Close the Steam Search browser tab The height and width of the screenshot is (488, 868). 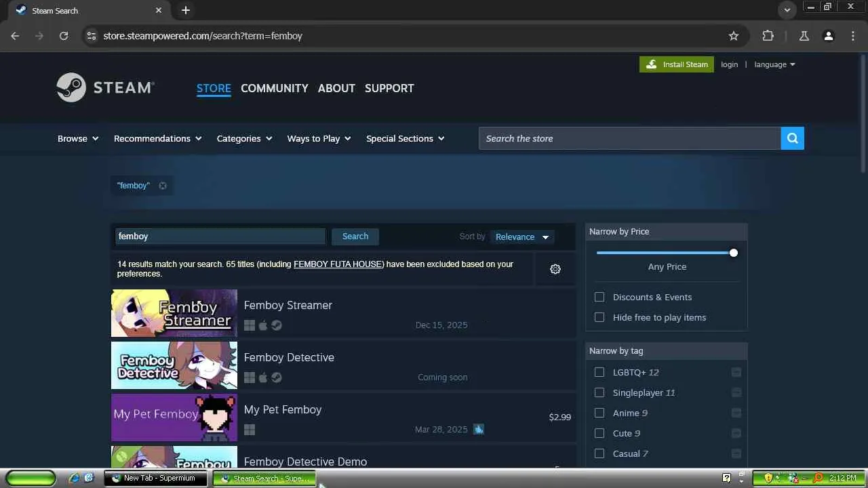(x=159, y=10)
